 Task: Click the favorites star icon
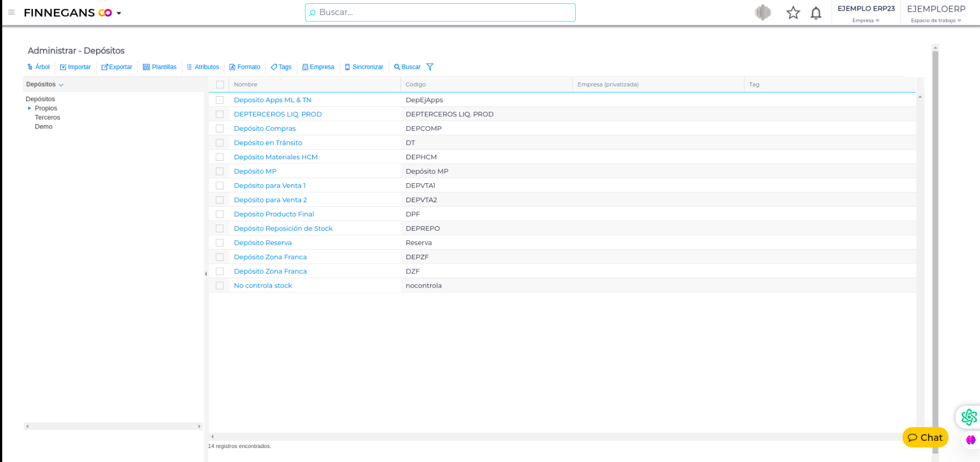click(793, 13)
